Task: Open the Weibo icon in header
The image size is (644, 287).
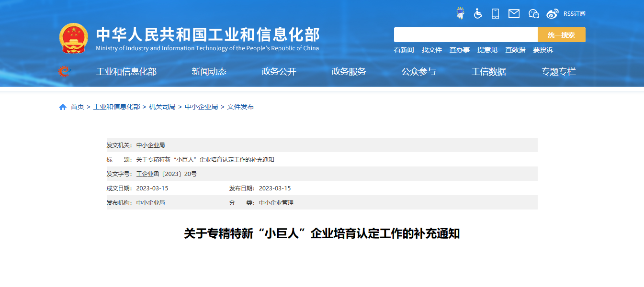Action: [553, 13]
